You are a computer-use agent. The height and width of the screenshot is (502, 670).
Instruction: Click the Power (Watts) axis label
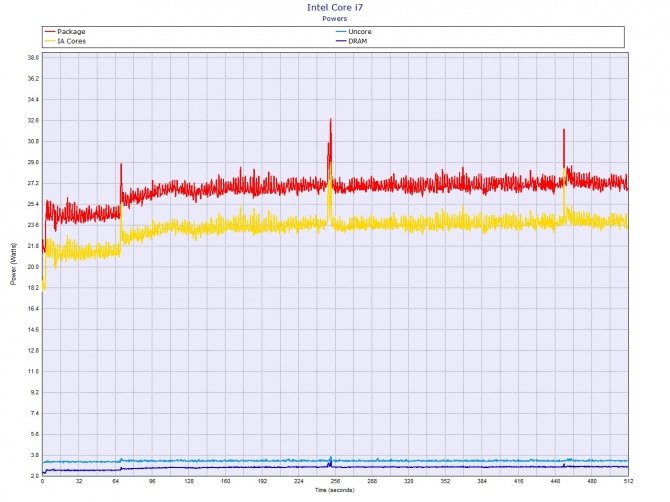pos(14,264)
